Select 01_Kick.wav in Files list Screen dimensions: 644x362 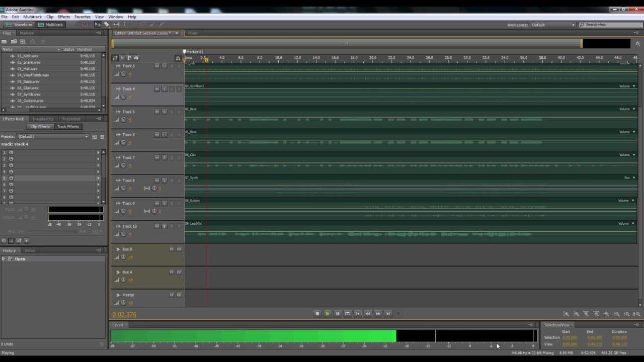28,56
